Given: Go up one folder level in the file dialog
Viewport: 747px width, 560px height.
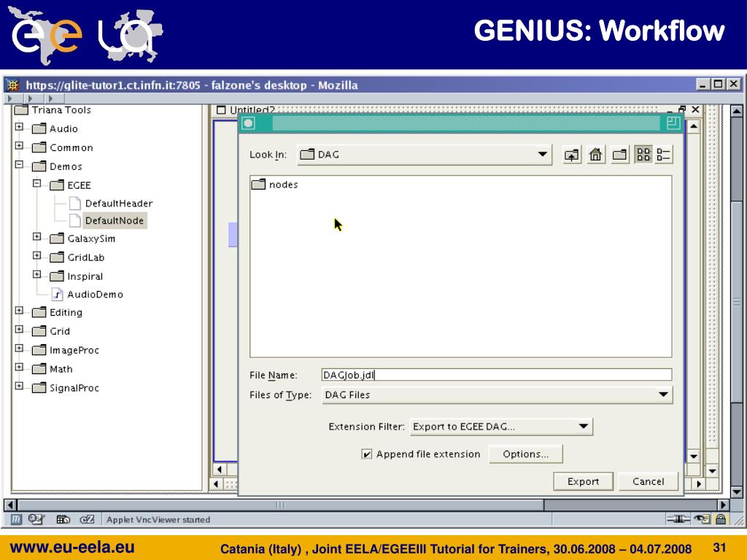Looking at the screenshot, I should (x=572, y=155).
